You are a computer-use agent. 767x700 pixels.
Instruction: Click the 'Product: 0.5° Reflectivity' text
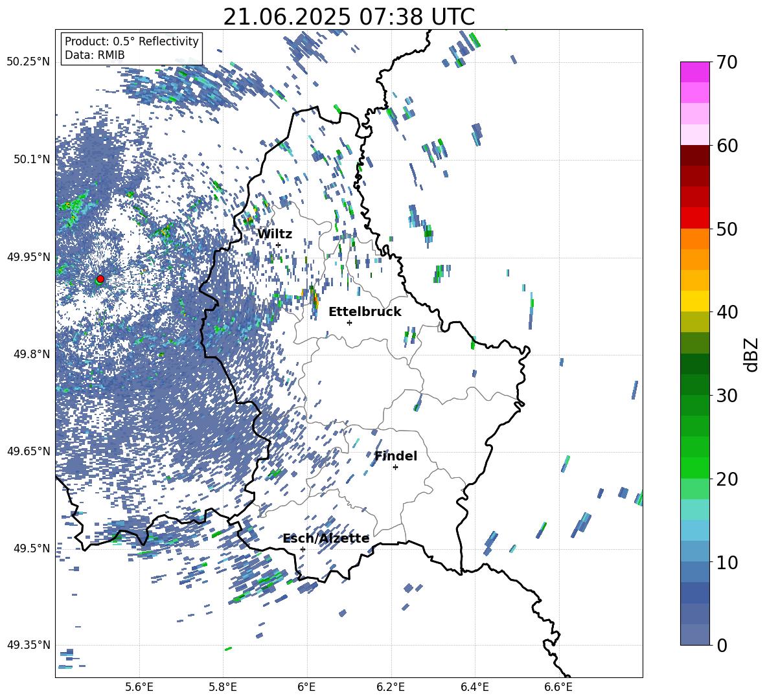pos(132,41)
